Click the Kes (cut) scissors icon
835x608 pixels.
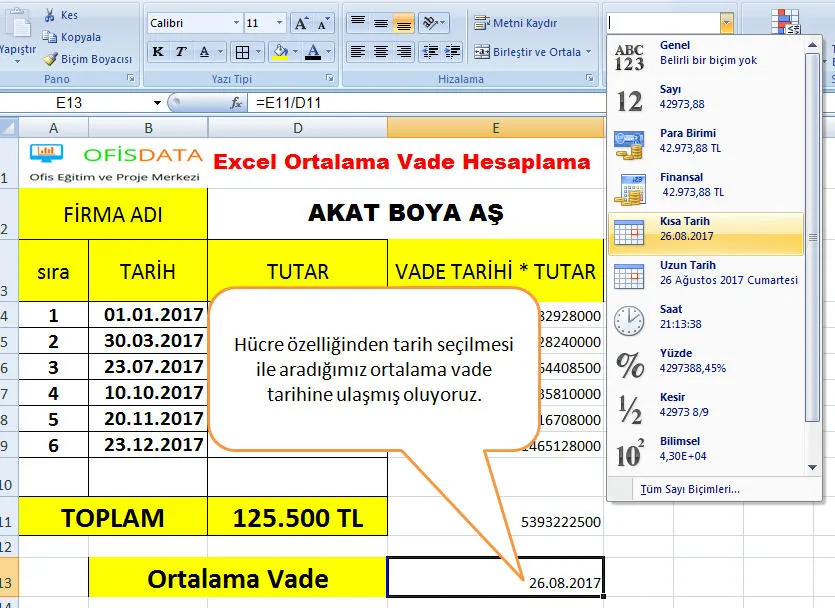click(x=50, y=16)
